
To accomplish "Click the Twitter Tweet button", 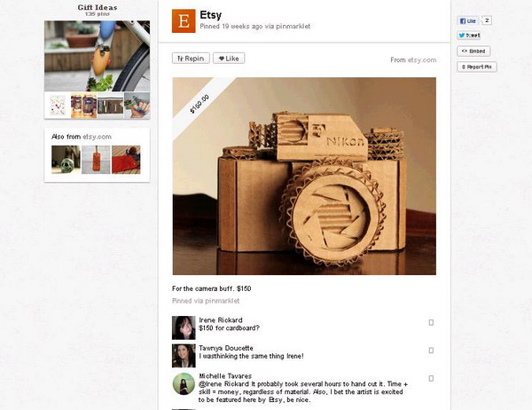I will [468, 35].
